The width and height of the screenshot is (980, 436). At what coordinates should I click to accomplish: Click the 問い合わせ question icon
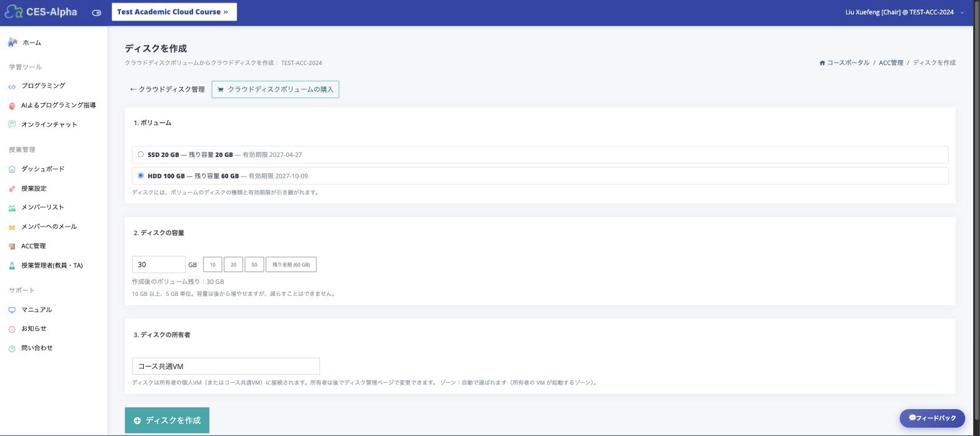12,348
